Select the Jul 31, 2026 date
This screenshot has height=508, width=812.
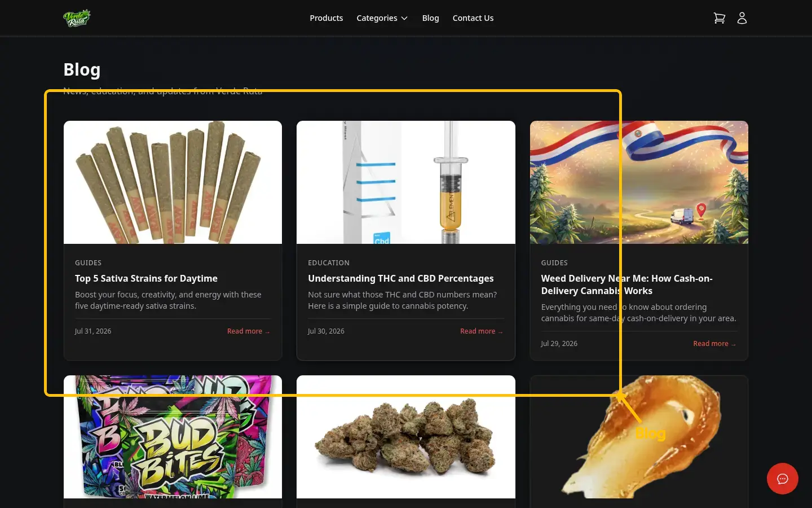93,331
